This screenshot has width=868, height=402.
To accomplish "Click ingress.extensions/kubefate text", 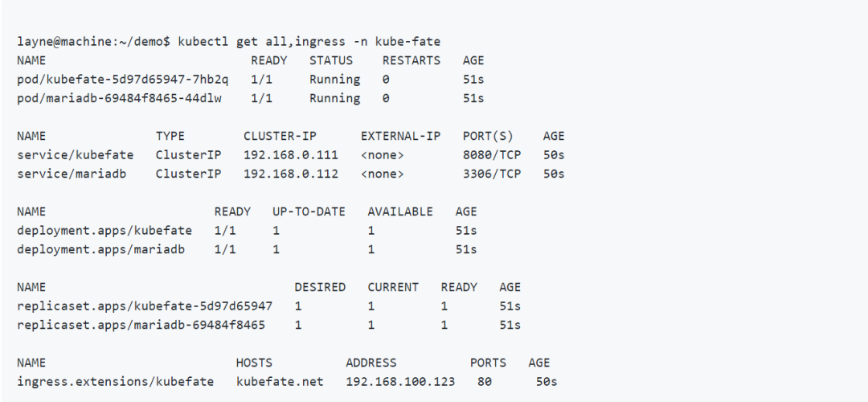I will [x=115, y=382].
